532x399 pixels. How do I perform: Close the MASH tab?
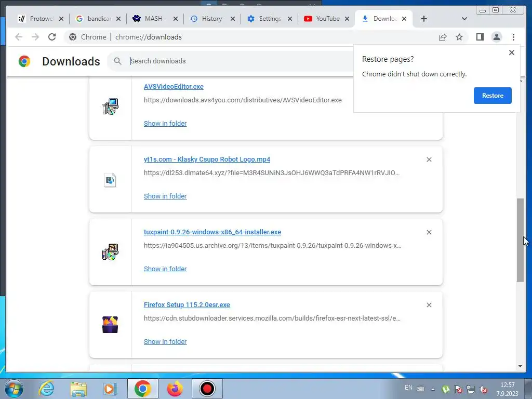[x=176, y=19]
